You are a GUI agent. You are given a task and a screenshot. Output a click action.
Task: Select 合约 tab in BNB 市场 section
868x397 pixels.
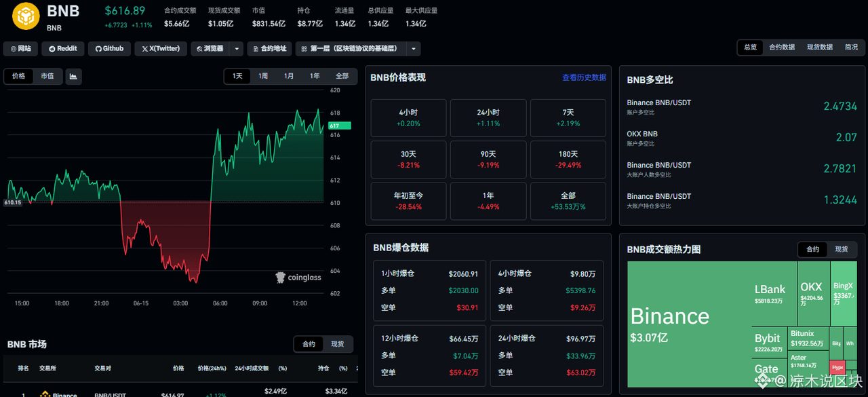coord(309,344)
